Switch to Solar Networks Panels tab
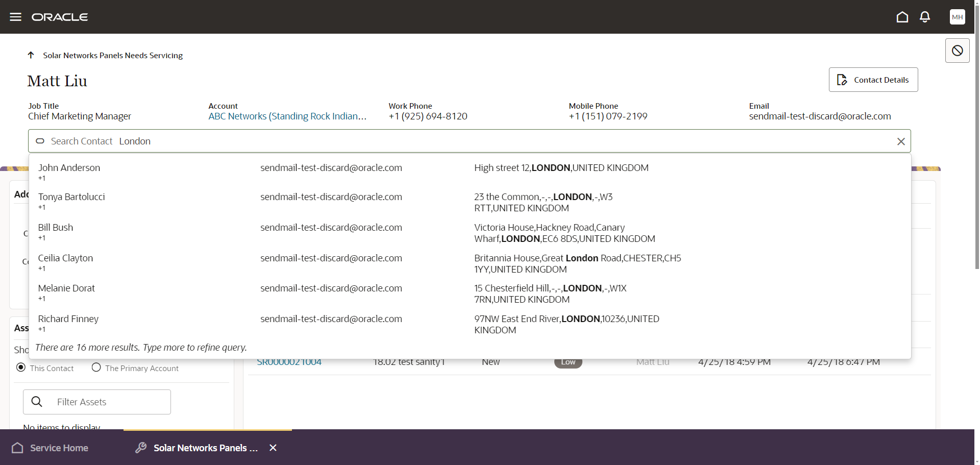980x465 pixels. click(206, 448)
